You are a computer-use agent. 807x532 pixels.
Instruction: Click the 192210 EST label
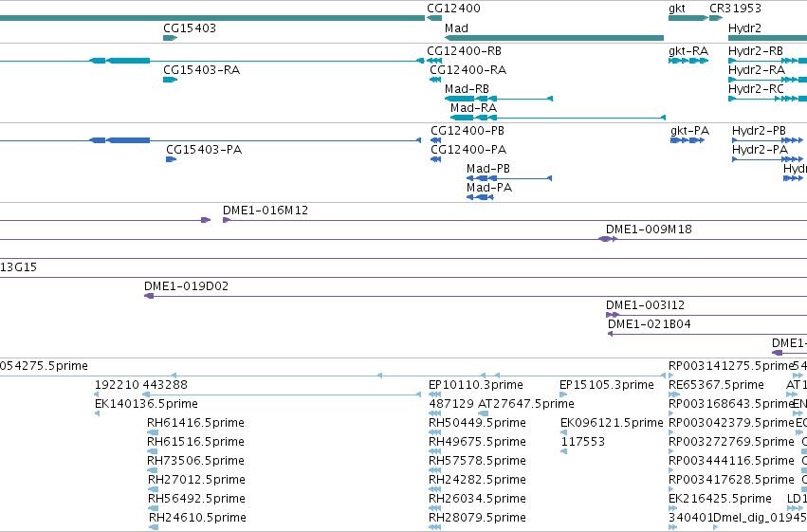click(x=117, y=385)
